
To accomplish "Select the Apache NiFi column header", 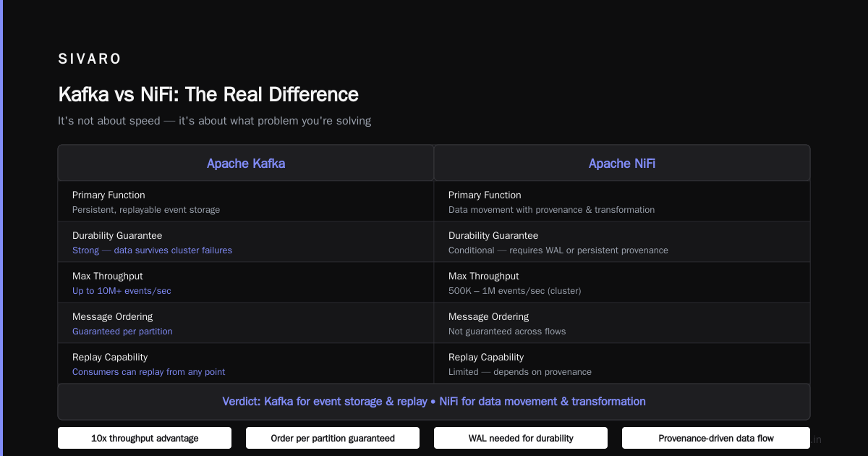I will pyautogui.click(x=622, y=163).
